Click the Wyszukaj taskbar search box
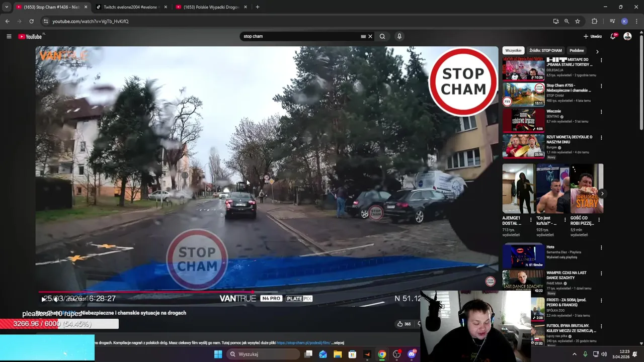Viewport: 644px width, 362px height. pyautogui.click(x=263, y=354)
